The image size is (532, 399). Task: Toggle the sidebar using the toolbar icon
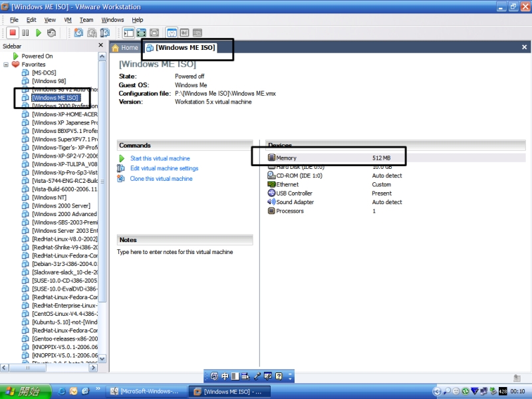point(129,33)
